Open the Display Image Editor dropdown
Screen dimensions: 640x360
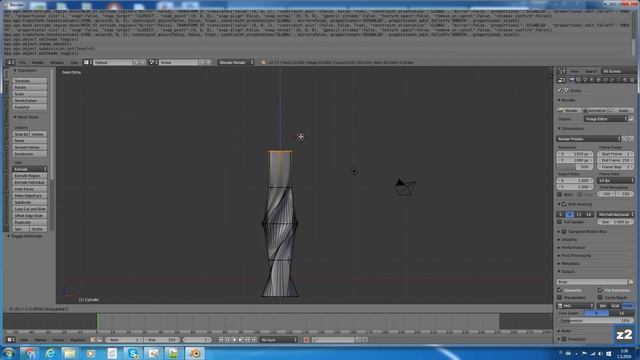coord(606,119)
